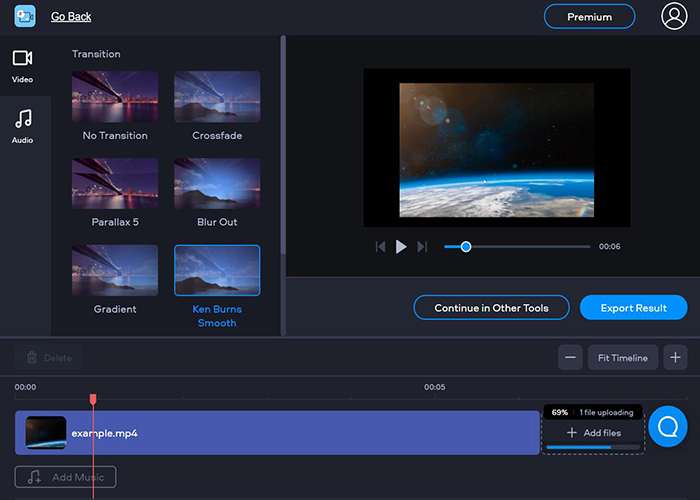Open the Video tab in sidebar
Viewport: 700px width, 500px height.
pyautogui.click(x=22, y=66)
